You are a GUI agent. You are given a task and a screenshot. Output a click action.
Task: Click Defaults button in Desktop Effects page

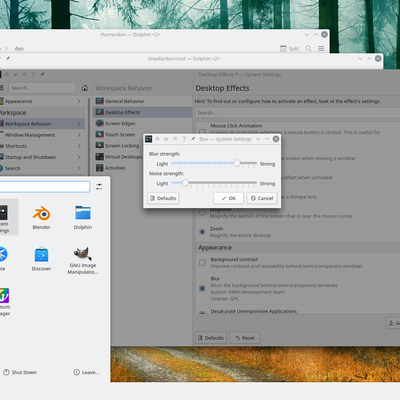pyautogui.click(x=211, y=338)
